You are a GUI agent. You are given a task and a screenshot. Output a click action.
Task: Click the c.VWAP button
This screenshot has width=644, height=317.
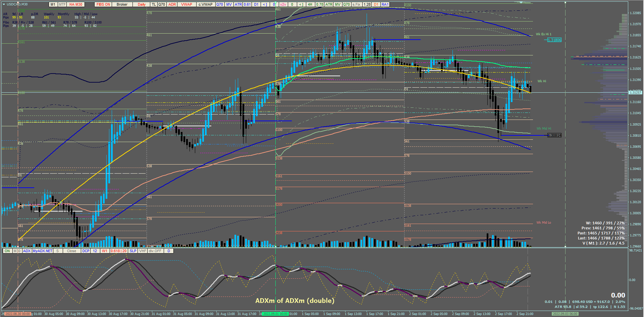tap(205, 4)
